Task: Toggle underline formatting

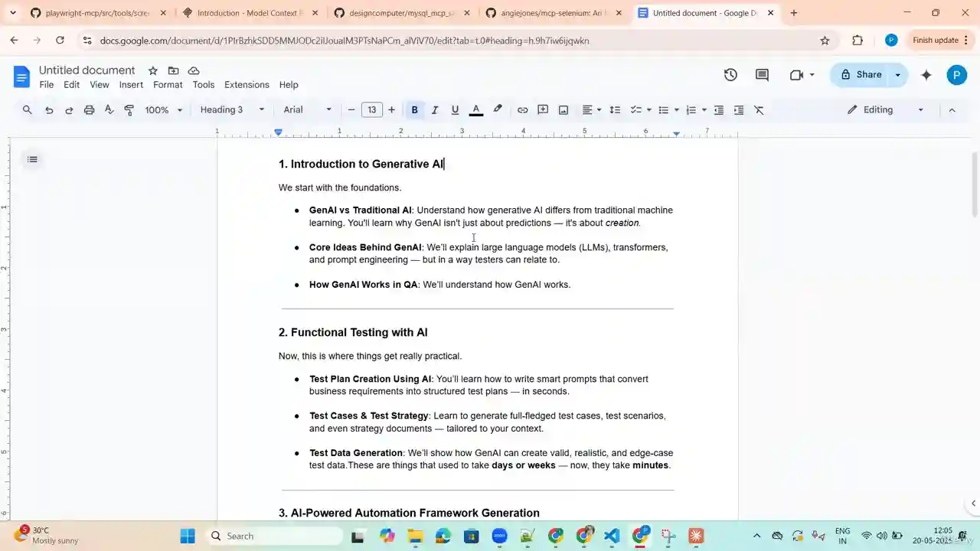Action: [455, 110]
